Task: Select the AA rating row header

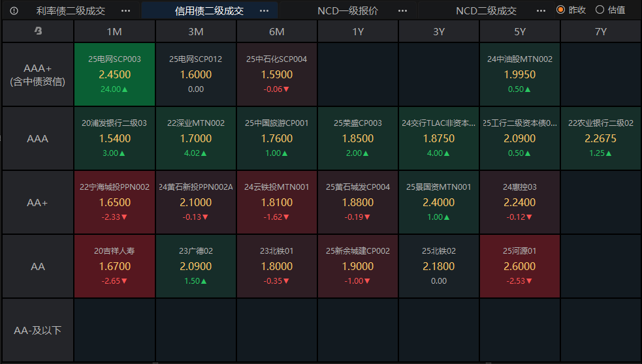Action: pyautogui.click(x=38, y=266)
